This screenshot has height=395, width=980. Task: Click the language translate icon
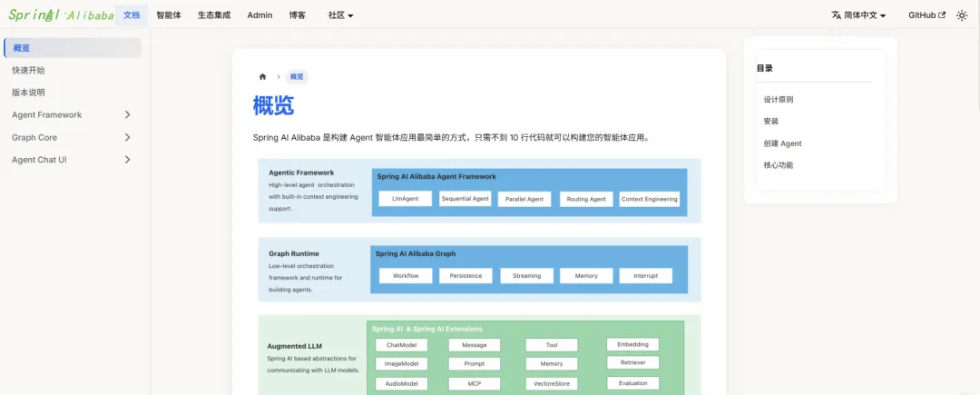[837, 15]
